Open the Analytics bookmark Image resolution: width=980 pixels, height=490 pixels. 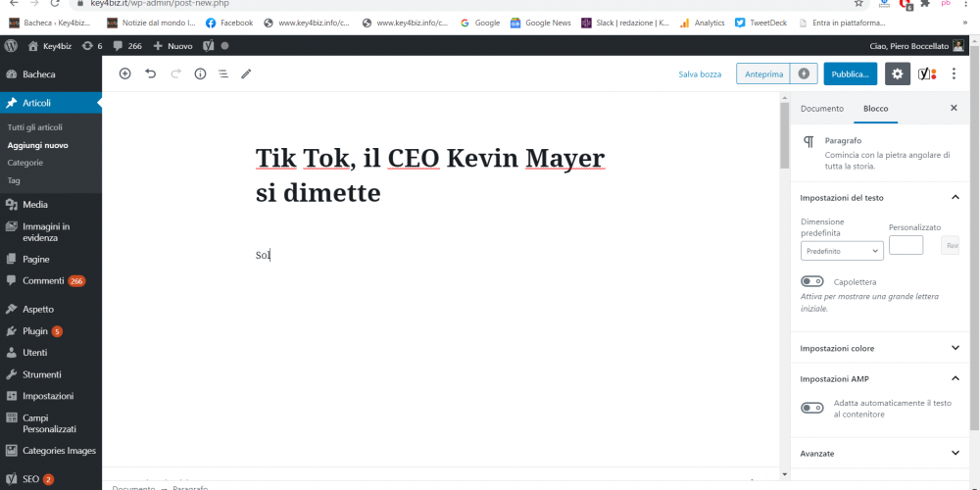[x=703, y=24]
